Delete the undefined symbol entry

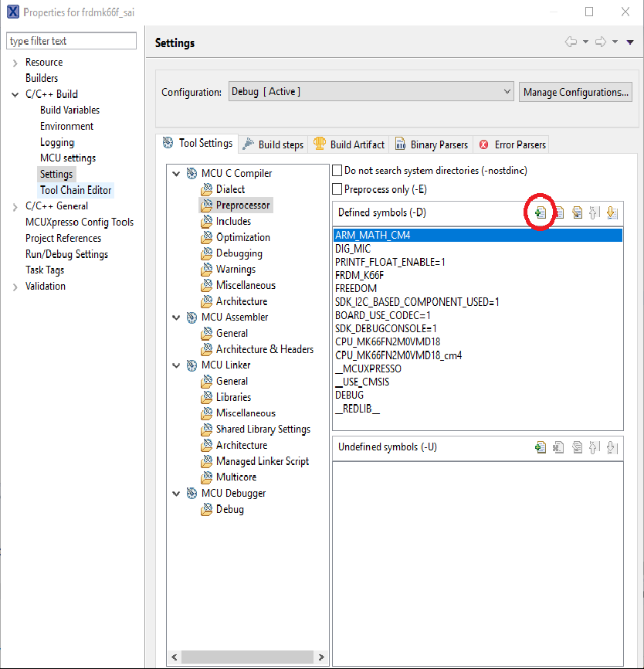pyautogui.click(x=559, y=447)
